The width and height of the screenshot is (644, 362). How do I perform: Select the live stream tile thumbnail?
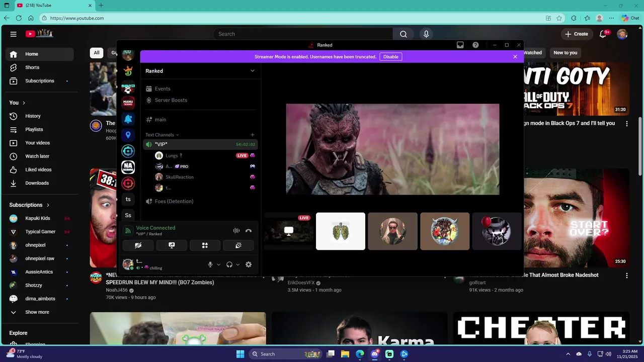pyautogui.click(x=288, y=231)
